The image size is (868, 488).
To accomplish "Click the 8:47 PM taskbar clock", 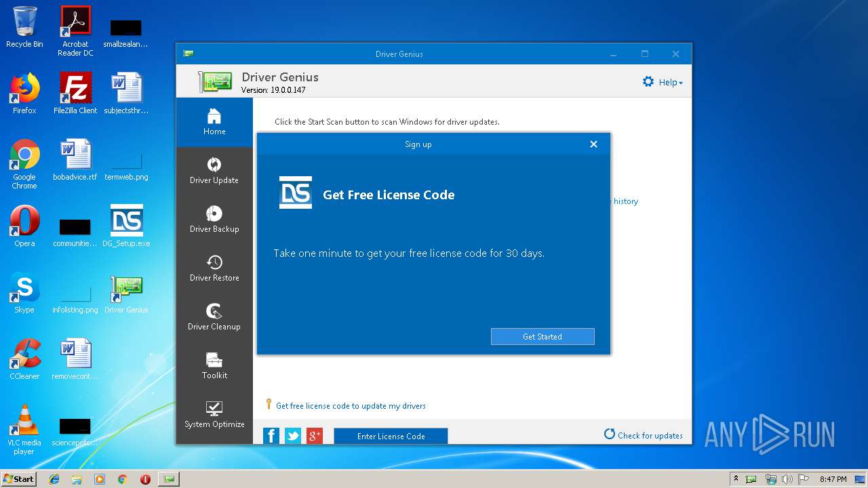I will click(833, 479).
